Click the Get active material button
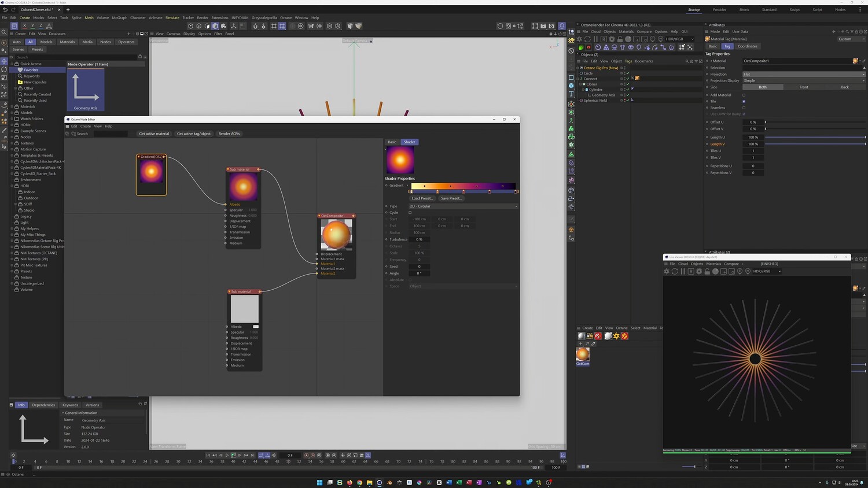 154,134
